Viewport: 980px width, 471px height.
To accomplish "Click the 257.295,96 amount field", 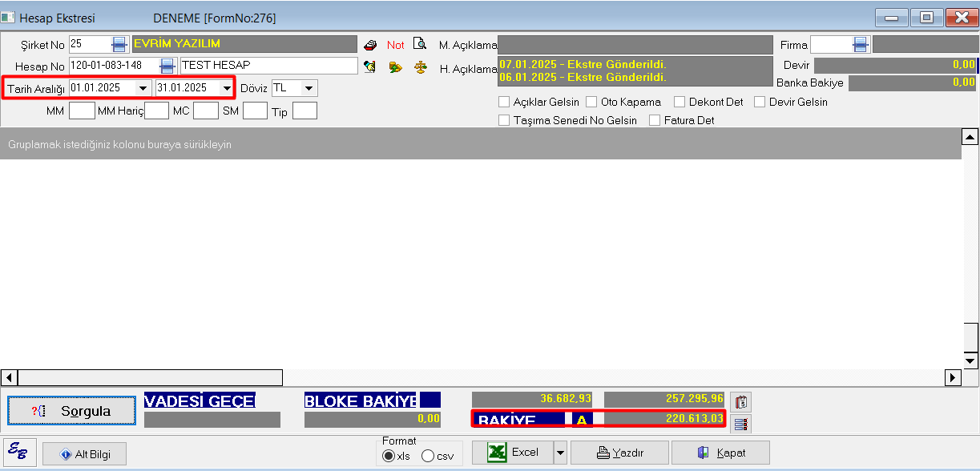I will click(x=664, y=398).
